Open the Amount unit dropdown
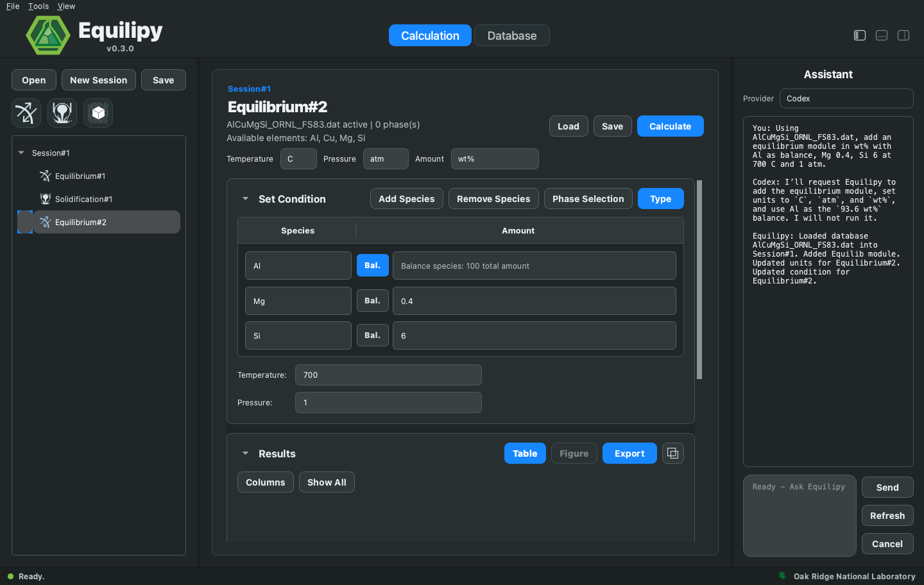 click(495, 159)
